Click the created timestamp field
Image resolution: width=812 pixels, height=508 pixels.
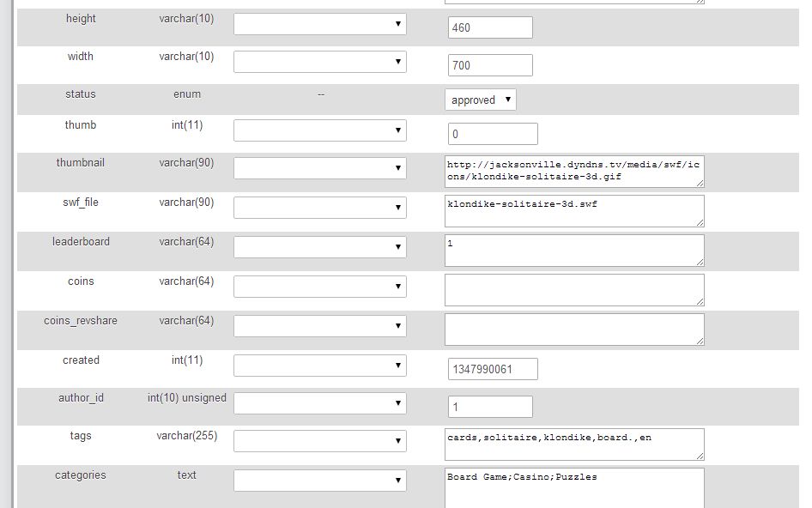coord(493,369)
